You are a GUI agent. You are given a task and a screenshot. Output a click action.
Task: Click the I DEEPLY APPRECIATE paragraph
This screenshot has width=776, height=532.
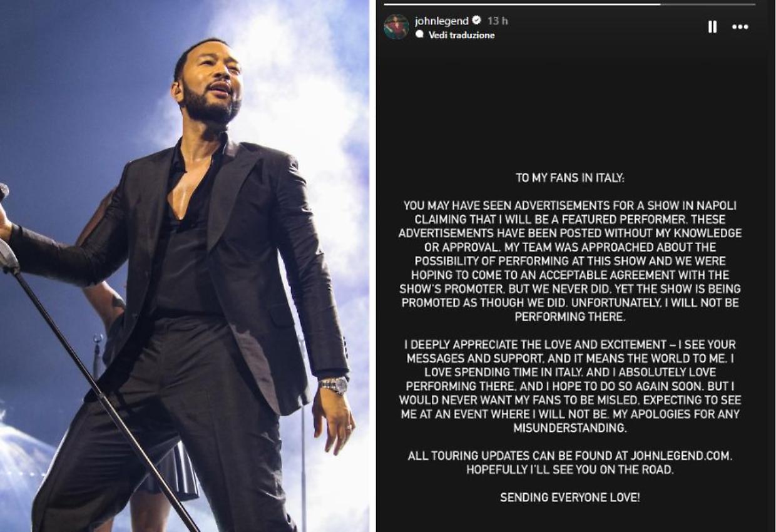(x=570, y=386)
